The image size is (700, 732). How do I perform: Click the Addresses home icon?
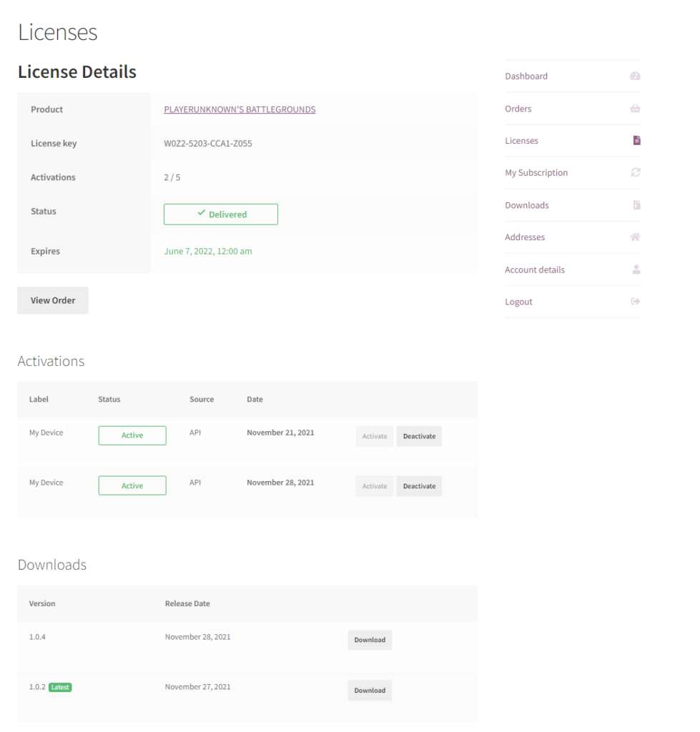pyautogui.click(x=635, y=237)
